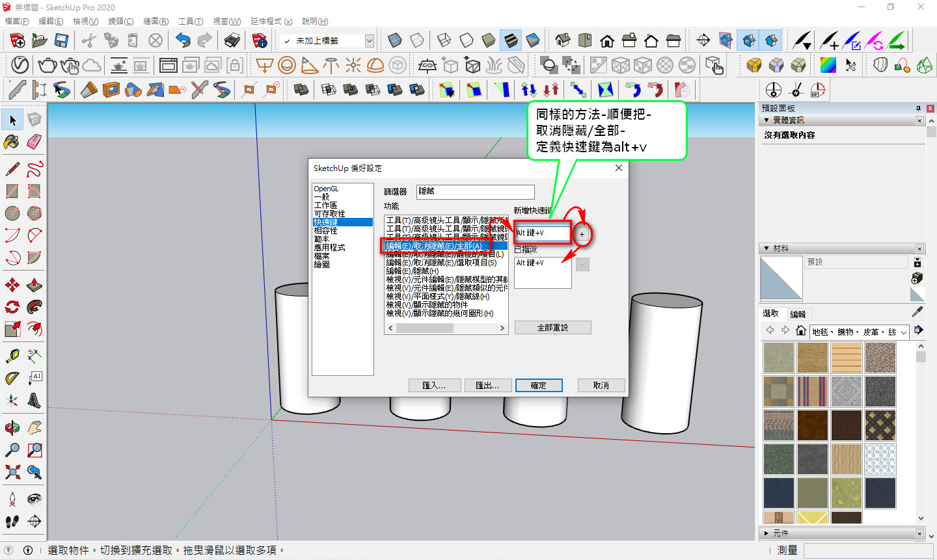The image size is (937, 560).
Task: Select the wood plank material swatch
Action: coord(847,358)
